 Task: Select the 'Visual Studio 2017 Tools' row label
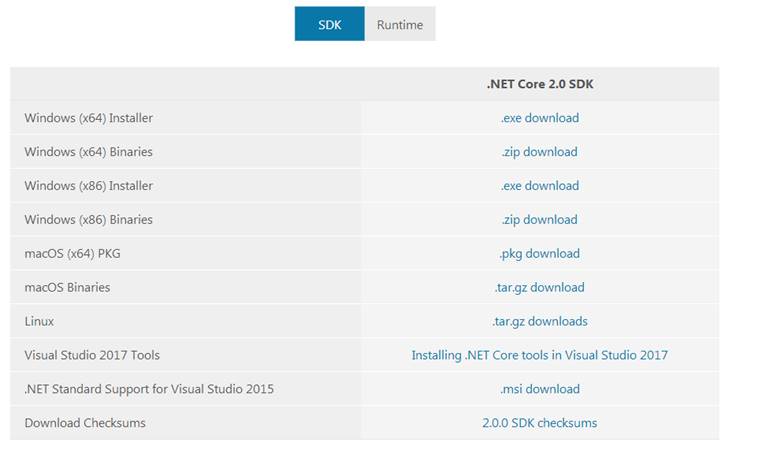[92, 355]
